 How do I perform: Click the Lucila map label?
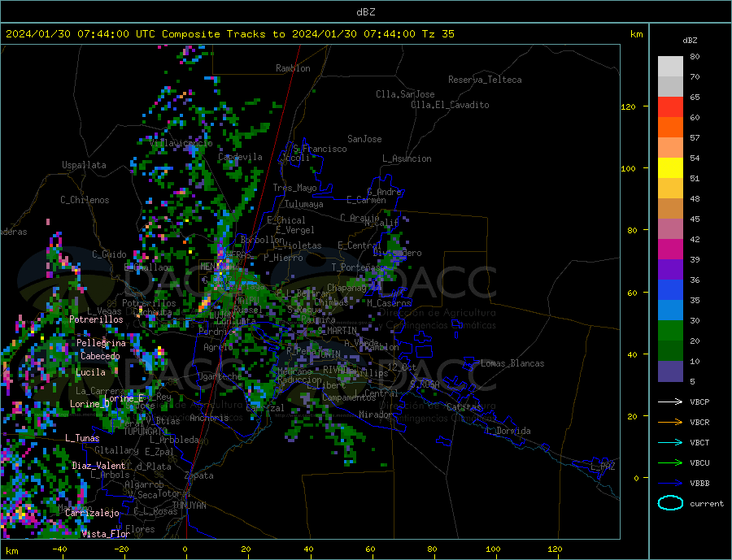pyautogui.click(x=90, y=372)
